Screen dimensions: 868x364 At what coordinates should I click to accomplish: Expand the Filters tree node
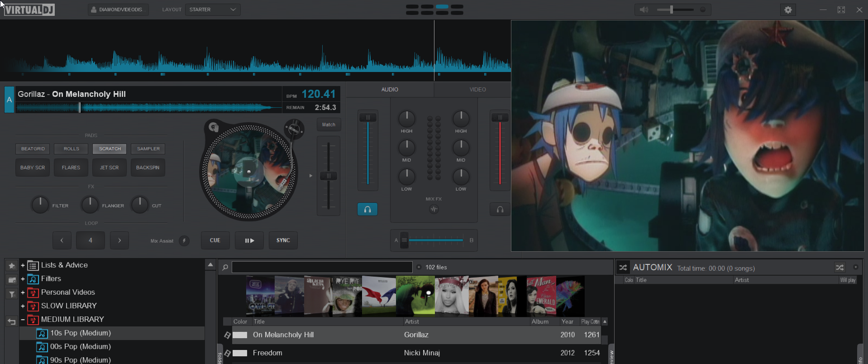tap(23, 279)
